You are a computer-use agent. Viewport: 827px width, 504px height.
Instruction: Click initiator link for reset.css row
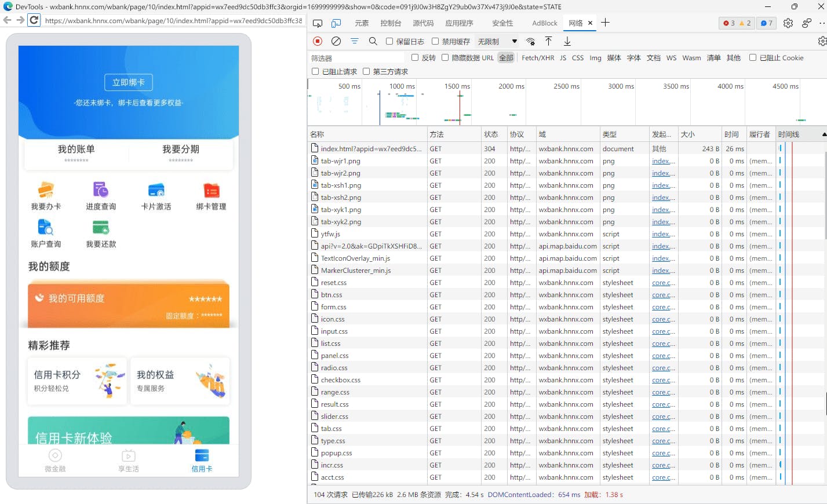(664, 283)
